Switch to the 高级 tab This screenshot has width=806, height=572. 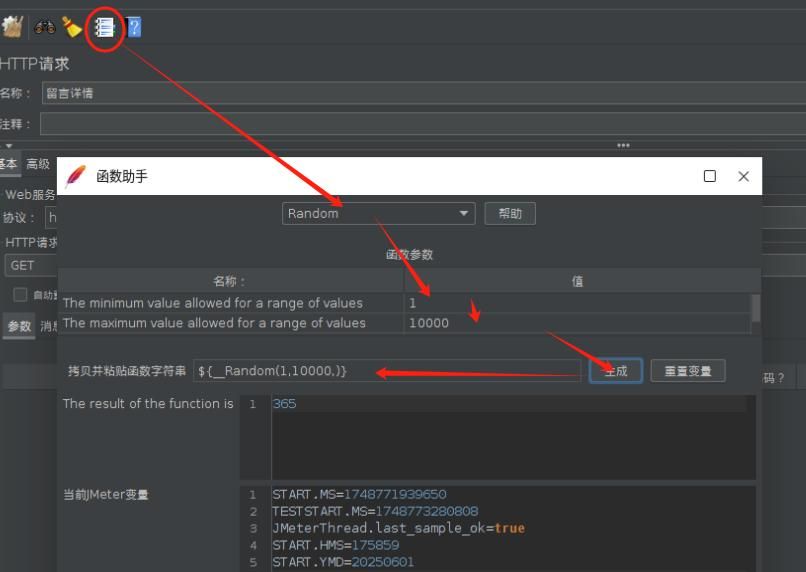[38, 164]
